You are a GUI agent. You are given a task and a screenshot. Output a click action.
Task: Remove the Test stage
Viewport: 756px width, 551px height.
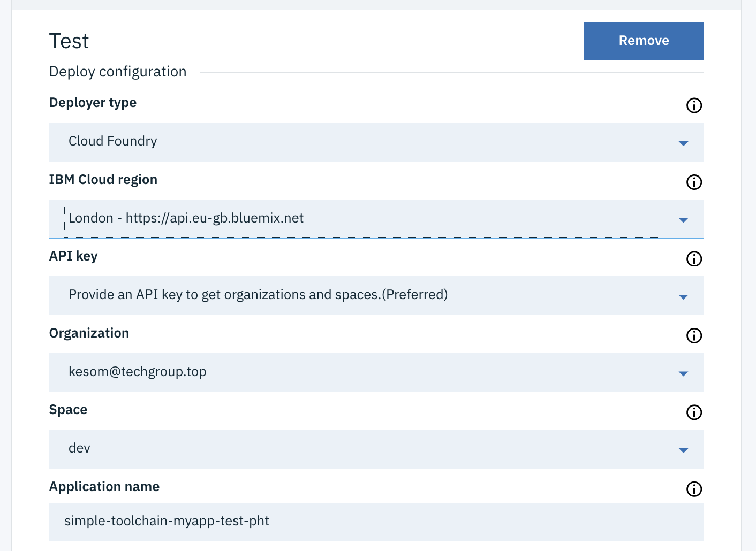(x=644, y=41)
